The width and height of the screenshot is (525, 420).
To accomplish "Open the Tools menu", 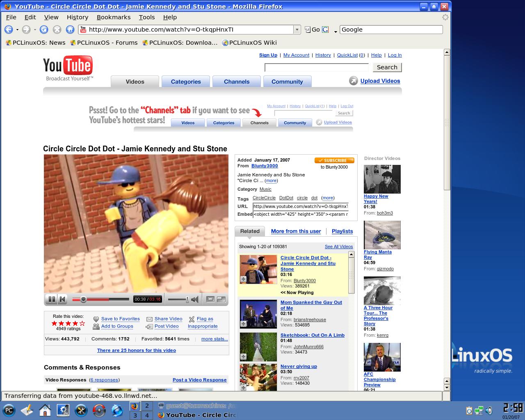I will pyautogui.click(x=147, y=17).
